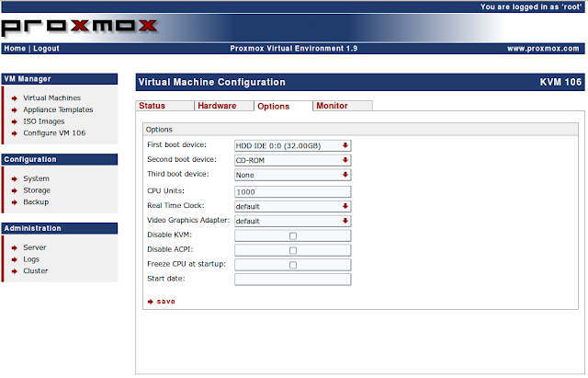Screen dimensions: 588x378
Task: Open the Real Time Clock dropdown
Action: click(292, 206)
